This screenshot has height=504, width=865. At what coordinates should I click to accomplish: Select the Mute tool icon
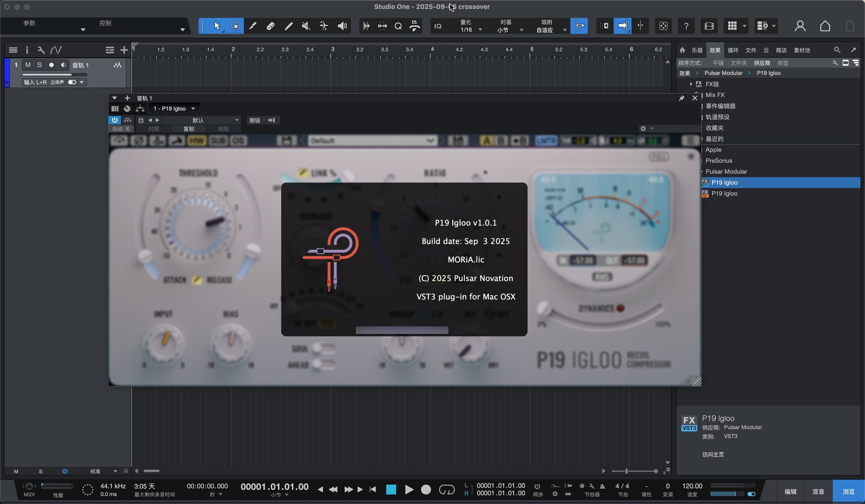[306, 26]
